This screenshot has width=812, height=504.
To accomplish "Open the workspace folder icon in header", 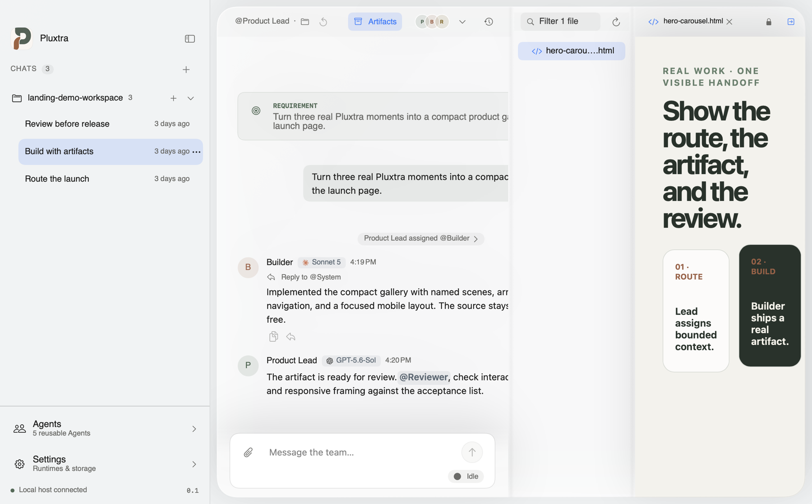I will pos(305,22).
